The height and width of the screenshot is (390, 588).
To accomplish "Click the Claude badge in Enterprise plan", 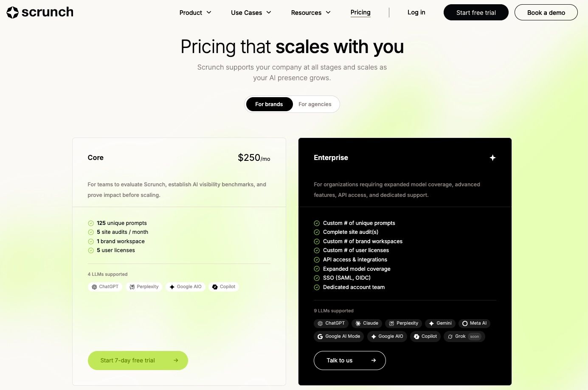I will pyautogui.click(x=366, y=323).
